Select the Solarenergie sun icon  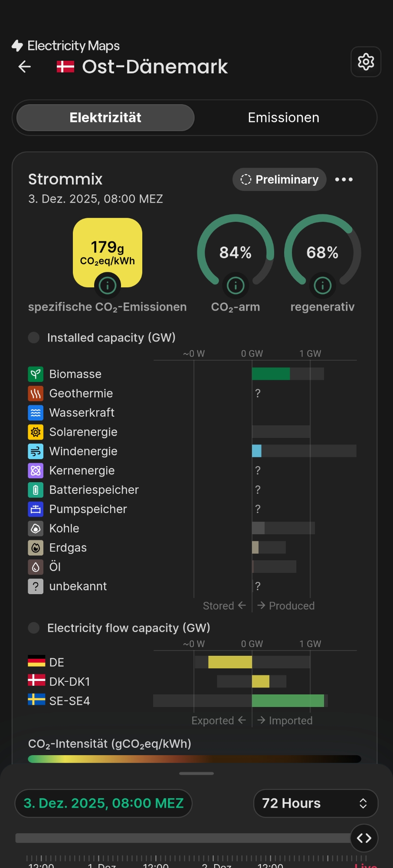pos(36,432)
